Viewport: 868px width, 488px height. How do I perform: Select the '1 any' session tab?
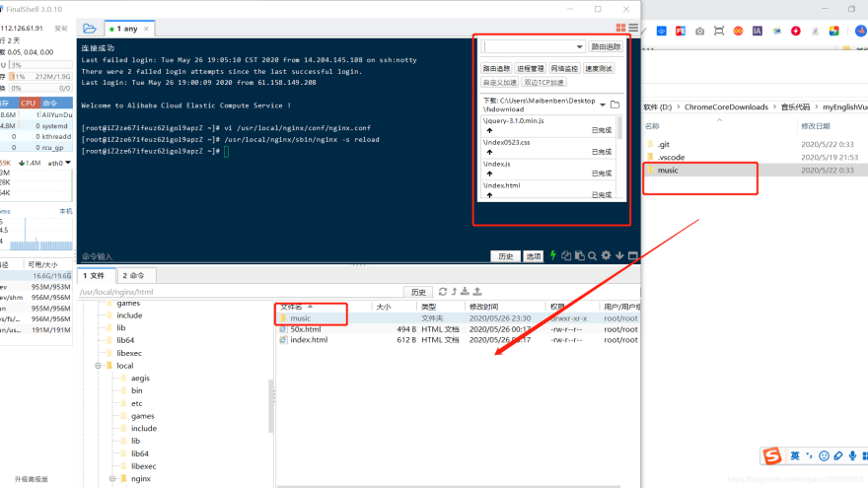pyautogui.click(x=127, y=29)
